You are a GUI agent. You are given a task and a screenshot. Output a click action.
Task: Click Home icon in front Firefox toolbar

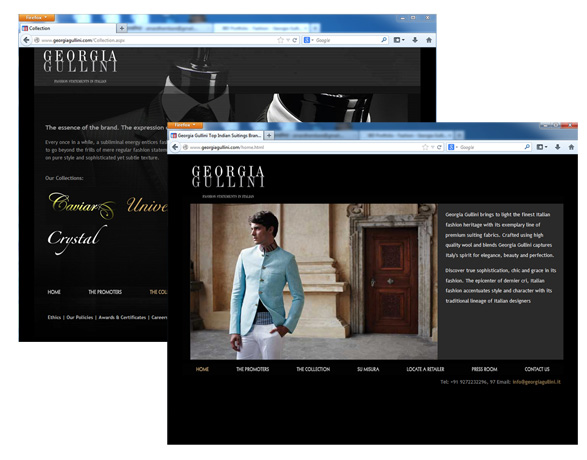click(571, 147)
